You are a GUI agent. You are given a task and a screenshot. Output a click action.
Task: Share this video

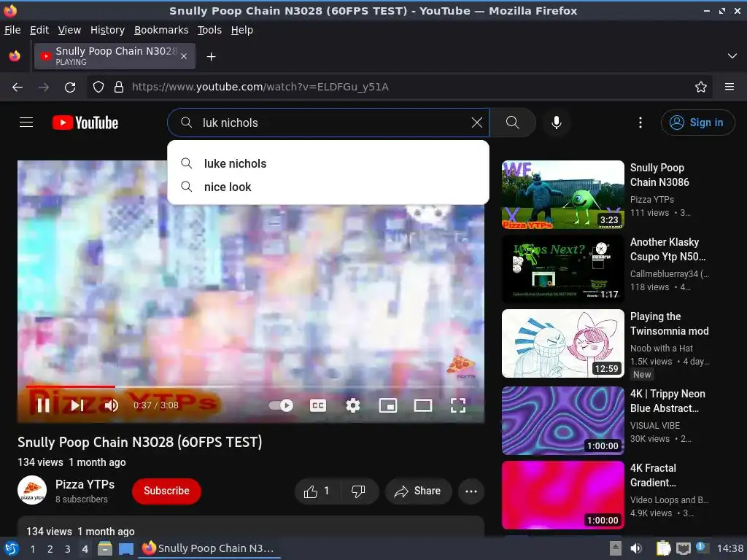[418, 491]
